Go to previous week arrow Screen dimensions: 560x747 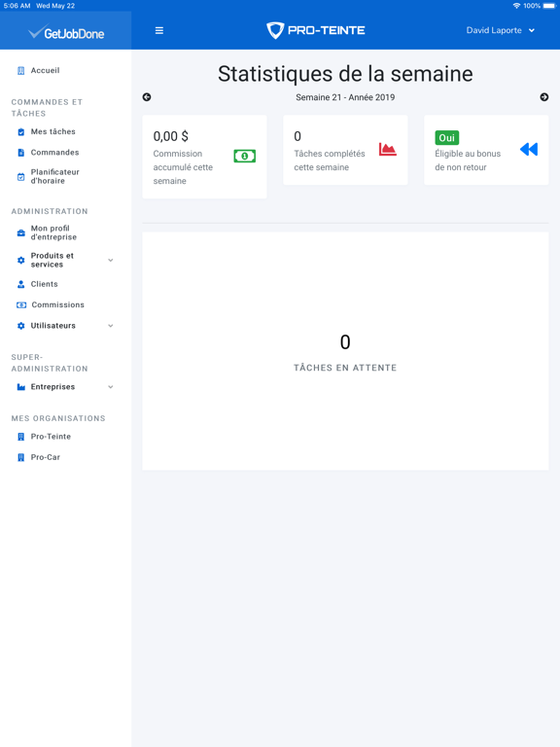(147, 97)
